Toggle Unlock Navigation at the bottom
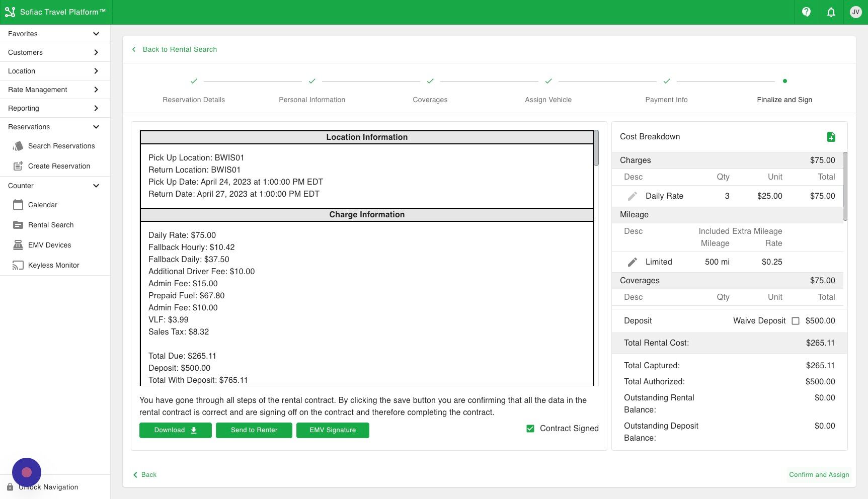This screenshot has width=868, height=499. (48, 487)
